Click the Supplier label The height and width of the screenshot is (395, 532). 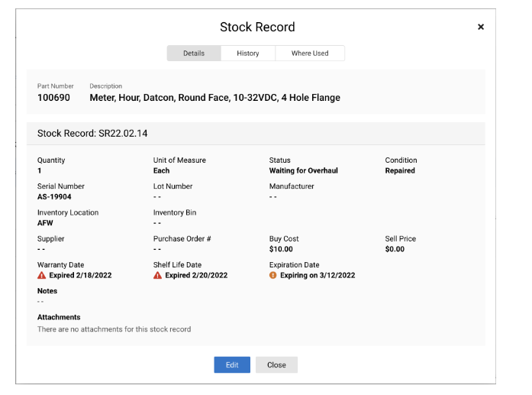click(x=50, y=239)
